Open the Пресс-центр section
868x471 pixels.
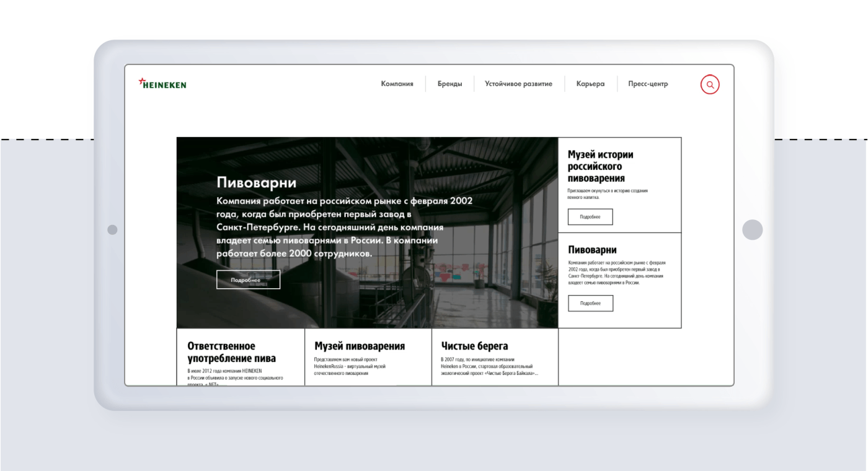[x=649, y=84]
